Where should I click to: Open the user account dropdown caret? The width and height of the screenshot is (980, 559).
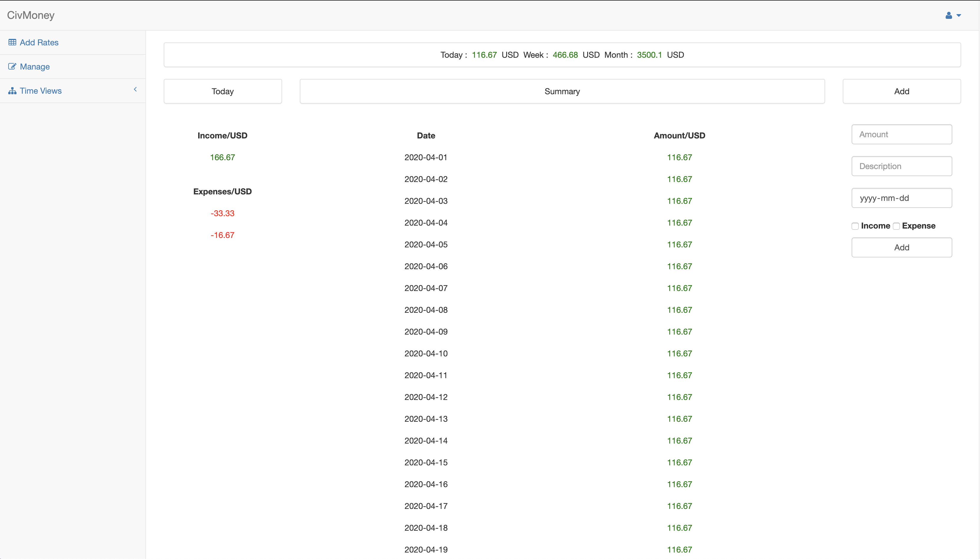(959, 16)
